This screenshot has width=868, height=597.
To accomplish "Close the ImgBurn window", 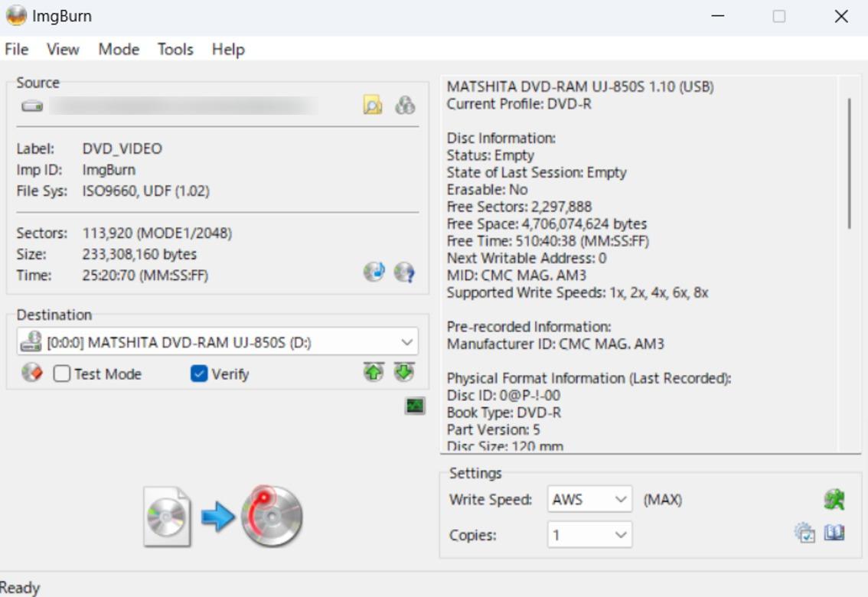I will point(841,16).
